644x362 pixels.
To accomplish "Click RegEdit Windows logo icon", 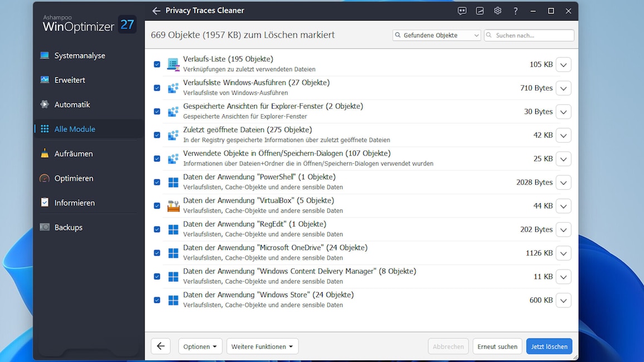I will click(x=173, y=229).
